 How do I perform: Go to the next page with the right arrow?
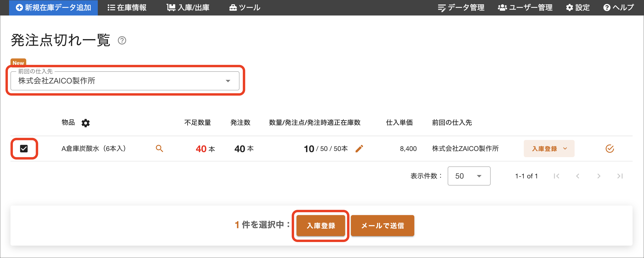(599, 176)
